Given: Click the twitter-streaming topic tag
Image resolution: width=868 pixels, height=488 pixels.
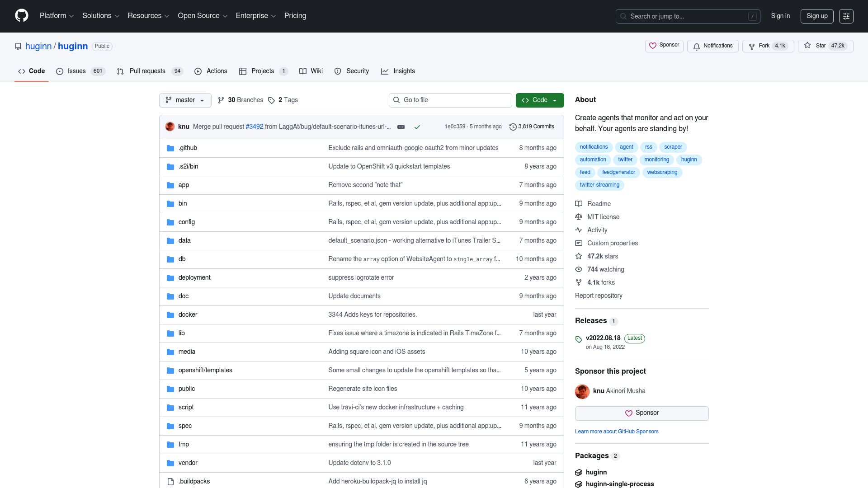Looking at the screenshot, I should pyautogui.click(x=599, y=185).
